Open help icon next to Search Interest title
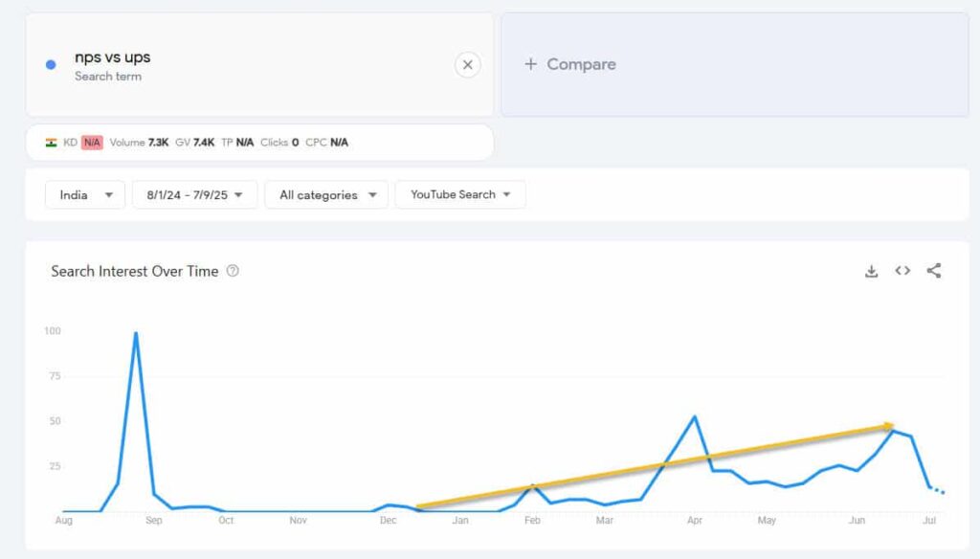This screenshot has height=559, width=980. click(233, 271)
